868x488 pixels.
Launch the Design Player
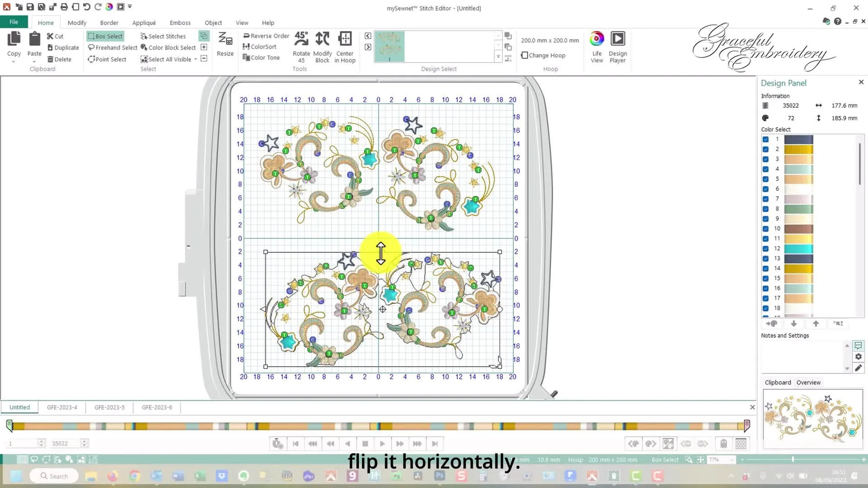(618, 47)
